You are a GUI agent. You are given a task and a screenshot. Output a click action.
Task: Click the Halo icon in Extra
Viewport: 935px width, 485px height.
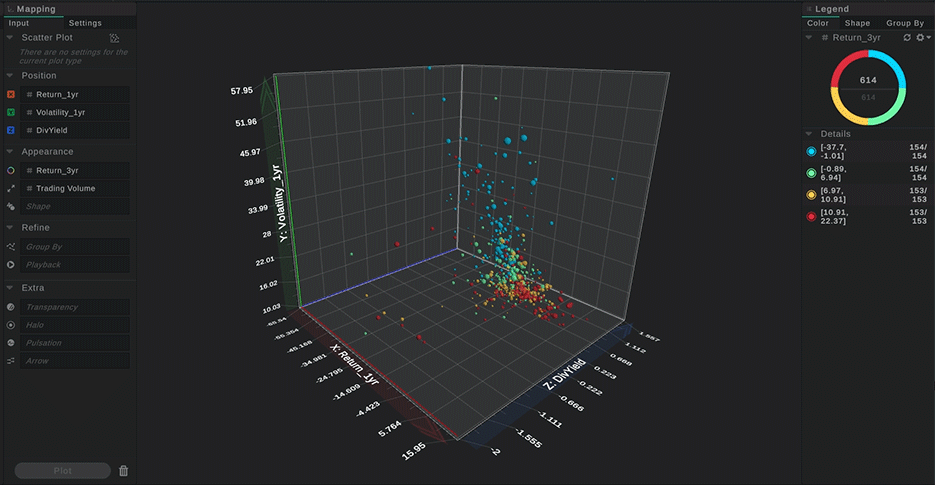click(x=11, y=325)
